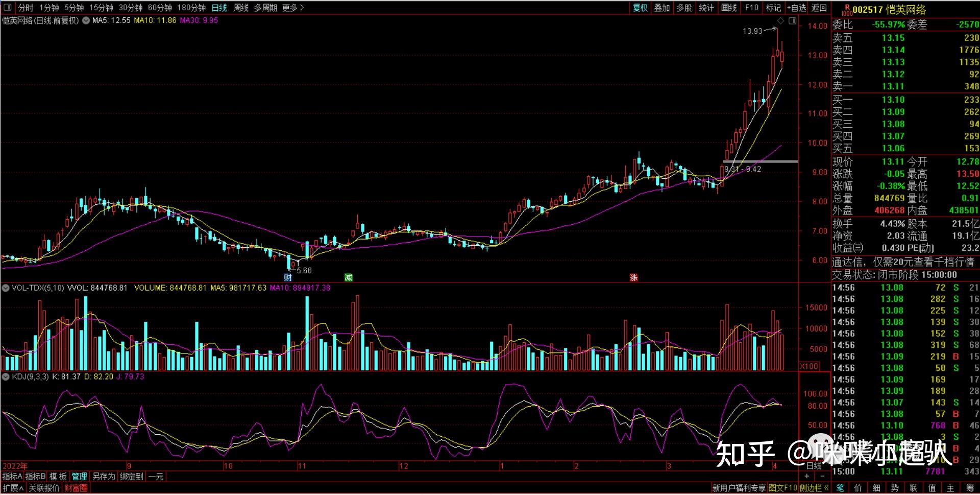Click the 势 trend tab
The height and width of the screenshot is (495, 980).
[895, 488]
